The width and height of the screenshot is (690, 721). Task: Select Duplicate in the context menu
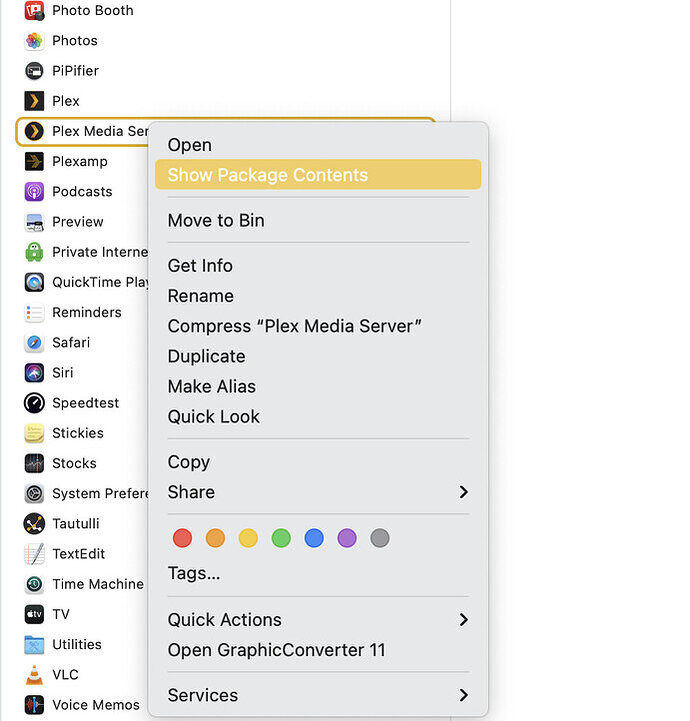(318, 356)
